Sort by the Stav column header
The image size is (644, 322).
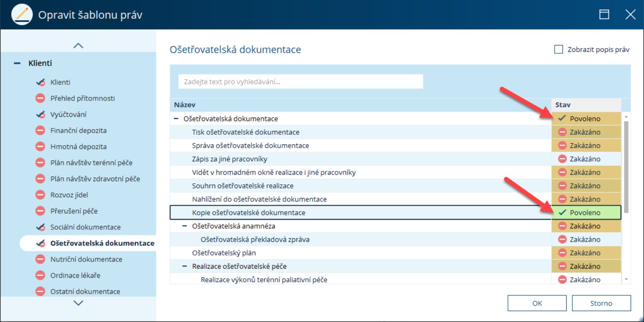click(586, 105)
